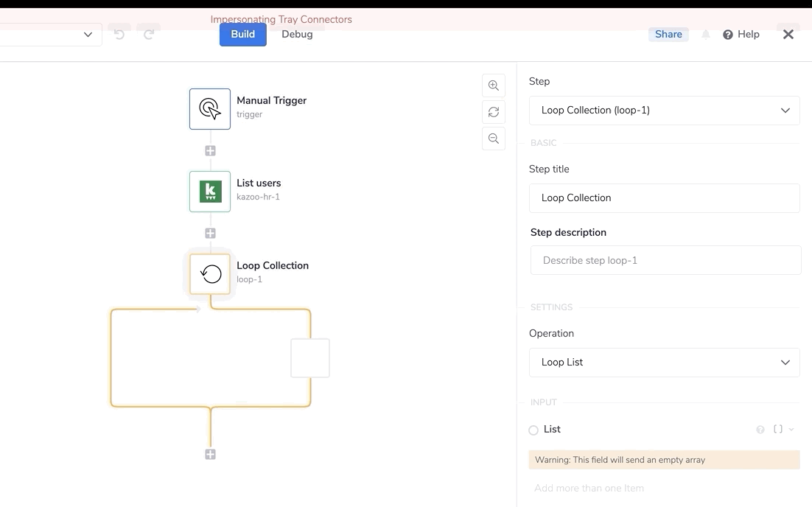The width and height of the screenshot is (812, 507).
Task: Select the Loop Collection step icon
Action: point(210,274)
